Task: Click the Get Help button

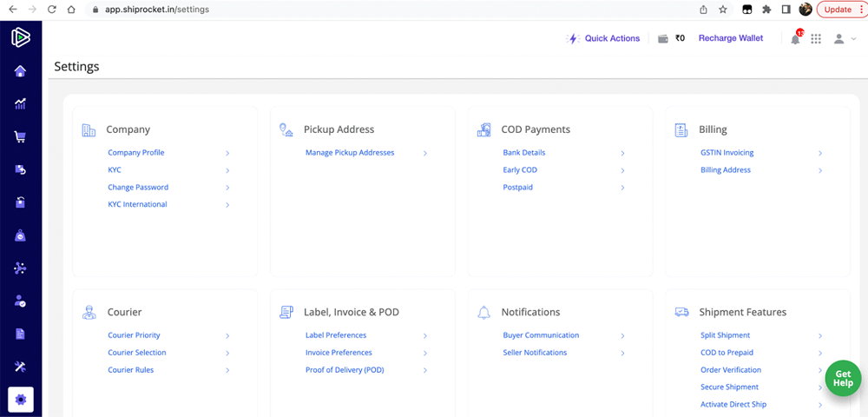Action: click(843, 379)
